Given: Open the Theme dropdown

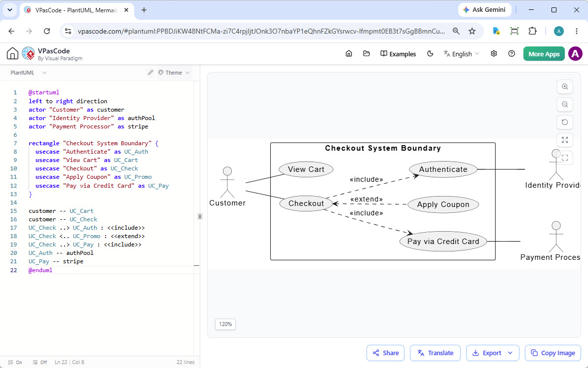Looking at the screenshot, I should pyautogui.click(x=174, y=73).
